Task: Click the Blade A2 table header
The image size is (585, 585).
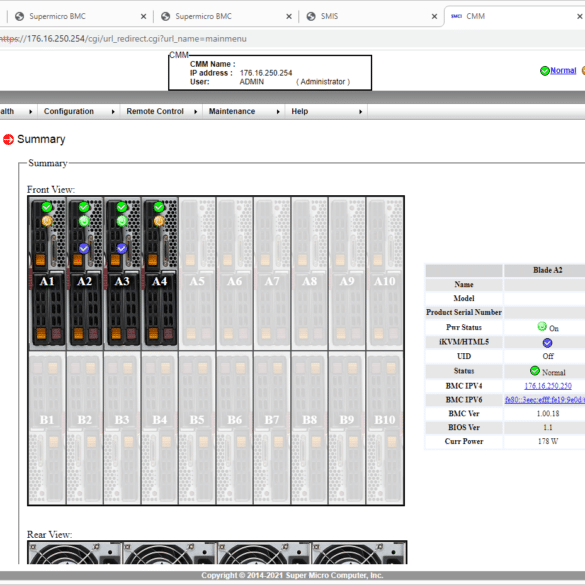Action: [547, 270]
